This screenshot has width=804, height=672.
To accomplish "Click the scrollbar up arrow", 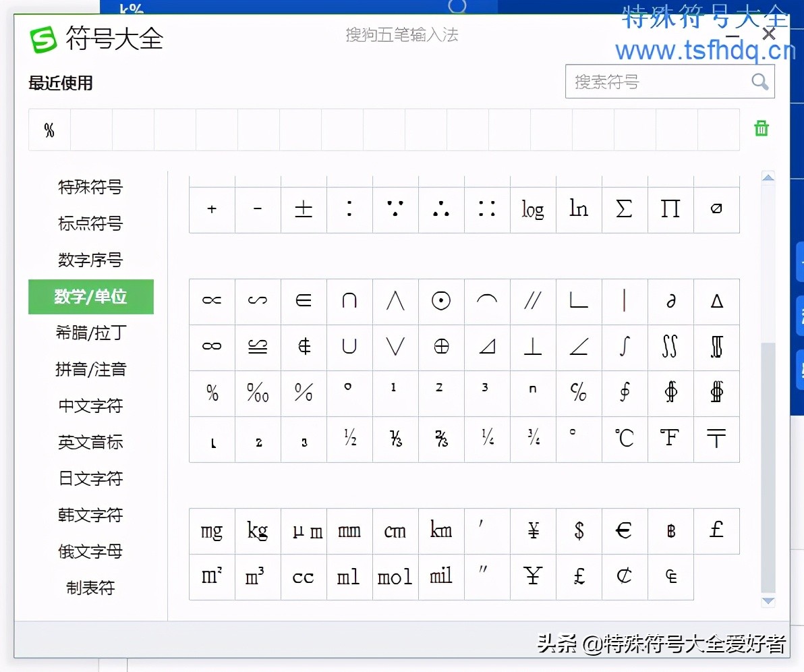I will coord(768,177).
